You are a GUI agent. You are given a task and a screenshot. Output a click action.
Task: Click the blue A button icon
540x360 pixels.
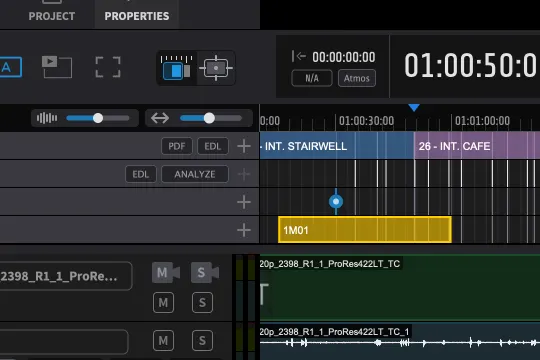tap(9, 67)
